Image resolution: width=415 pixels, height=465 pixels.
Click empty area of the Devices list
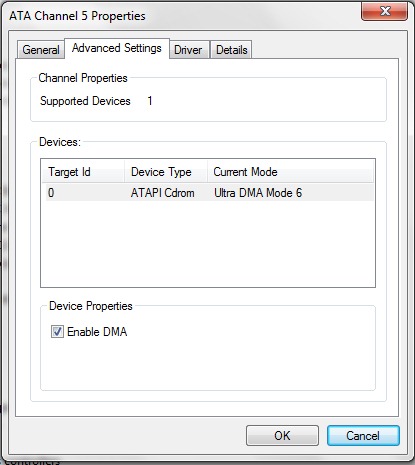pyautogui.click(x=208, y=243)
